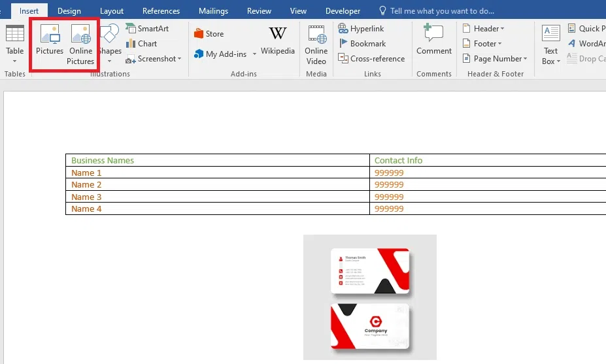The height and width of the screenshot is (364, 606).
Task: Add a Hyperlink
Action: pyautogui.click(x=361, y=29)
